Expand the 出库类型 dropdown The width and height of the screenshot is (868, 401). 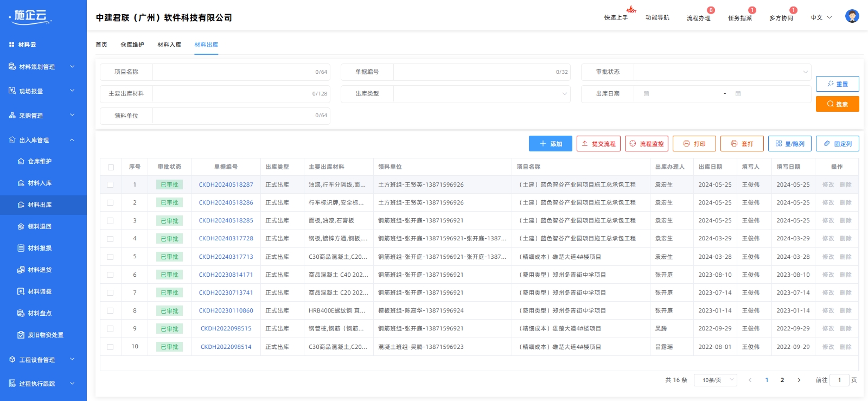point(481,94)
